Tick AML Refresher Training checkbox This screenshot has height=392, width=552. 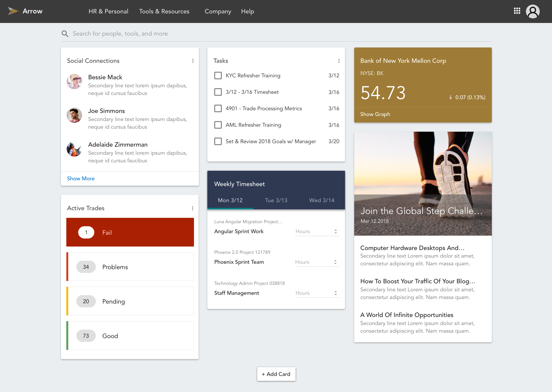(x=218, y=125)
